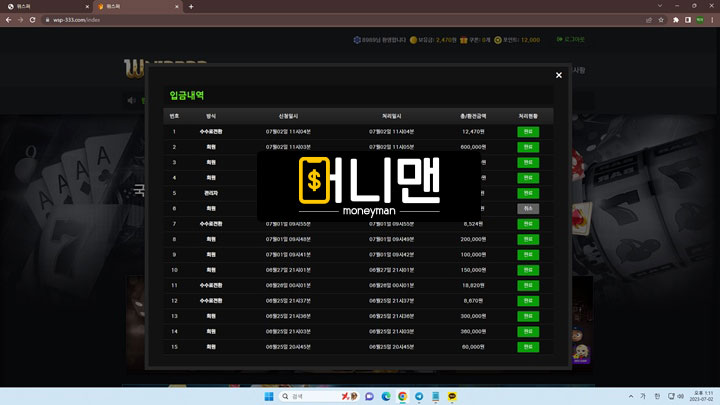Click the 12,470원 amount in row 1
720x405 pixels.
tap(473, 132)
